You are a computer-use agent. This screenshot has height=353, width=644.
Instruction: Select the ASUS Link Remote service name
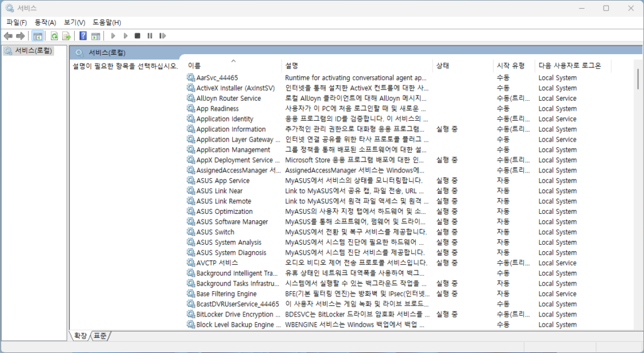click(x=224, y=201)
